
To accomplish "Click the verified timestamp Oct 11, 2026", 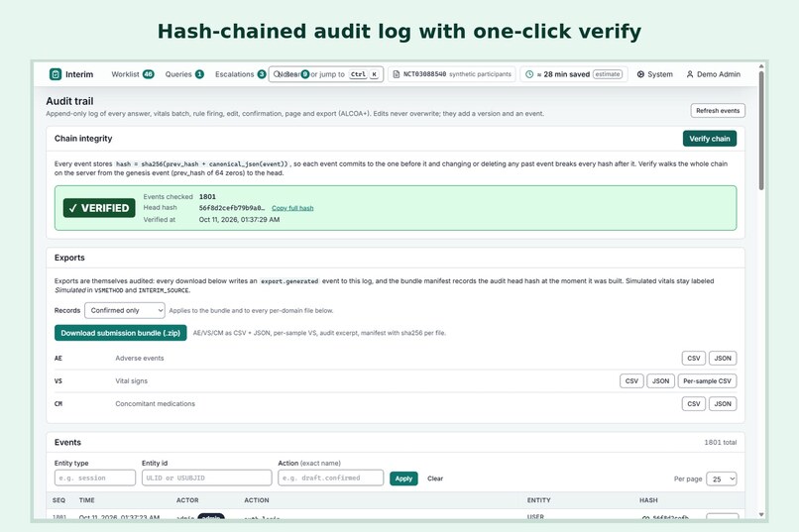I will [239, 220].
